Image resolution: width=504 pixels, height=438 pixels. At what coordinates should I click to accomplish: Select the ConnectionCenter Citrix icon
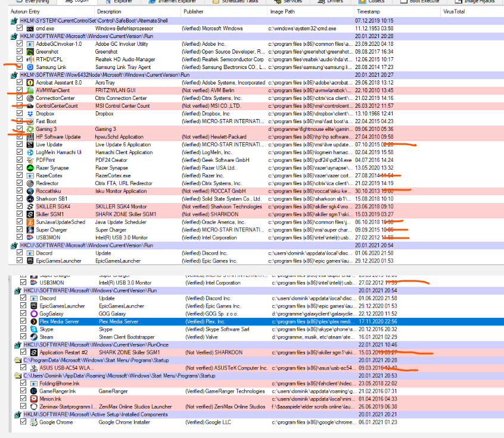tap(30, 98)
